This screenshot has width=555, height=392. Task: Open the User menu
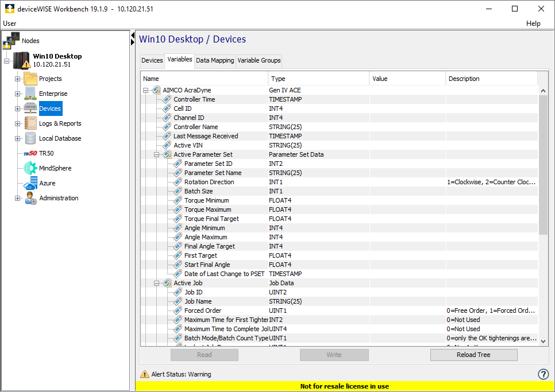tap(9, 24)
